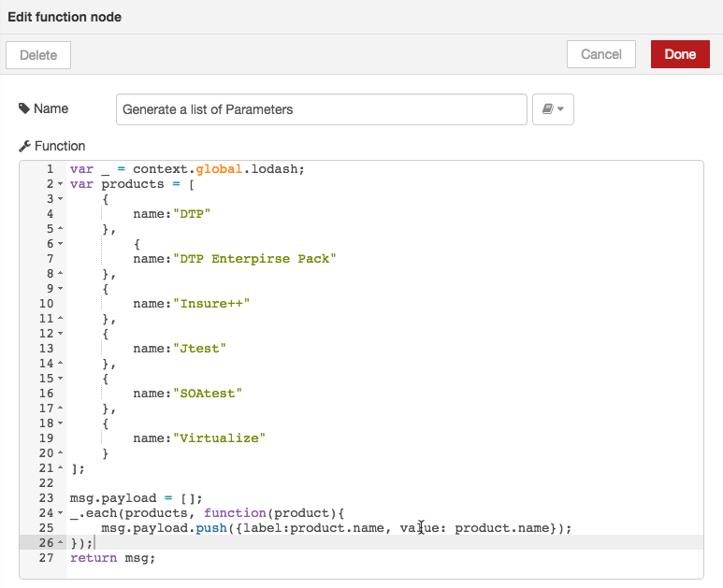Click the wrench icon beside Function
Viewport: 723px width, 588px height.
pyautogui.click(x=24, y=146)
